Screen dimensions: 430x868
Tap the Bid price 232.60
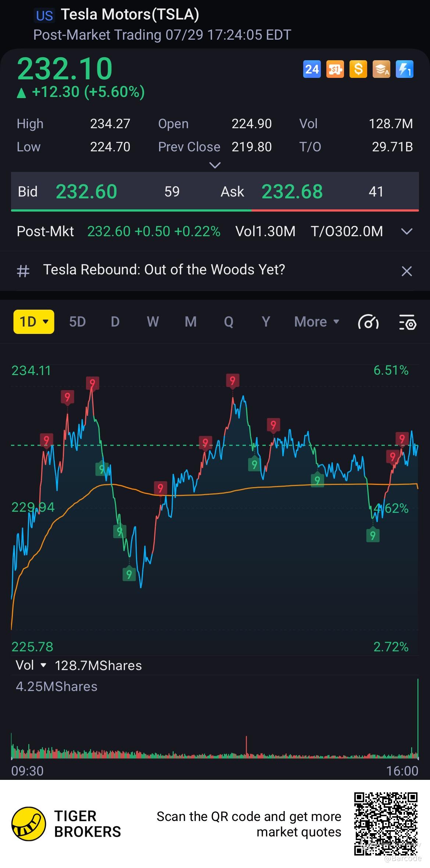click(86, 192)
